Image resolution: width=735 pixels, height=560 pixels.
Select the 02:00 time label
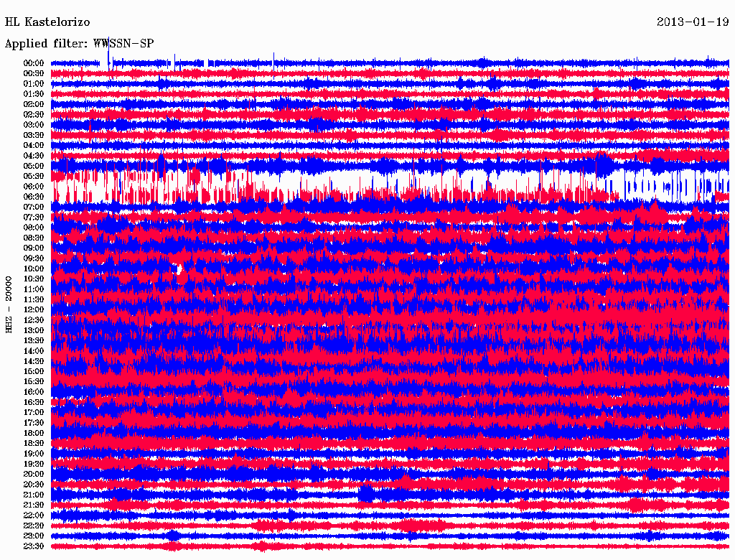click(x=34, y=105)
